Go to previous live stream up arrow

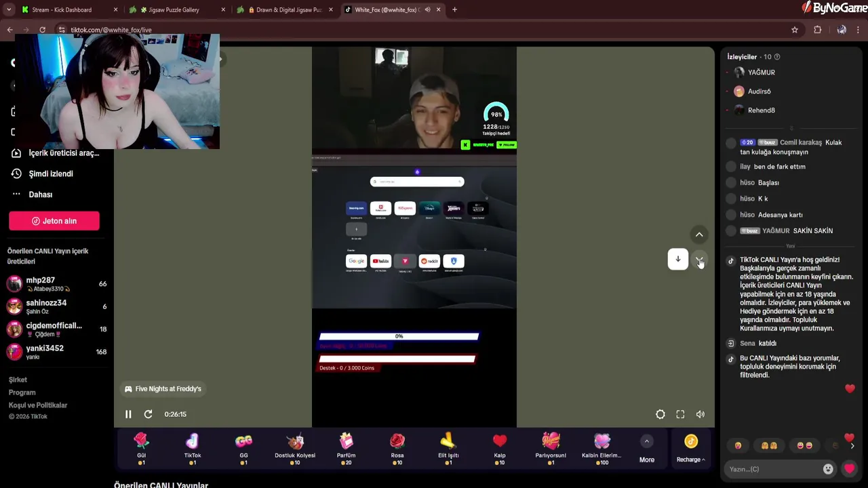tap(699, 235)
